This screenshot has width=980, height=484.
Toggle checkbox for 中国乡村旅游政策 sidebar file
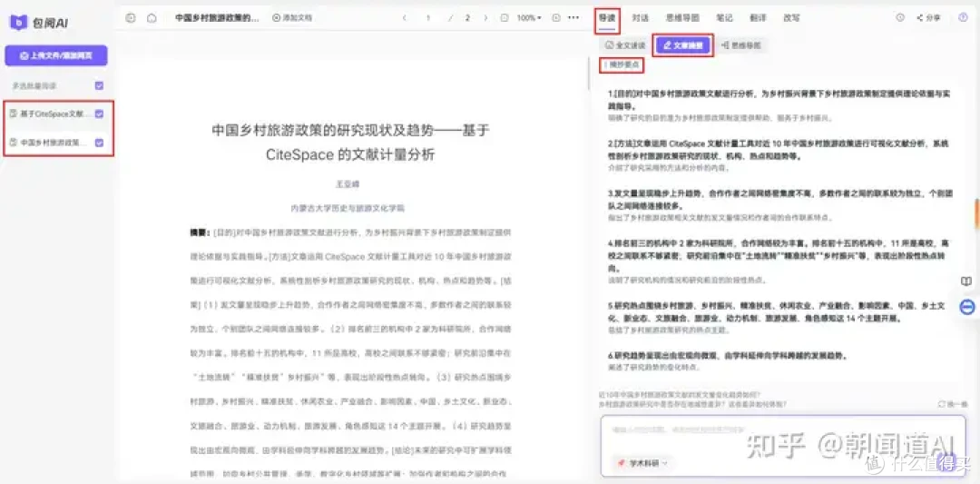99,143
